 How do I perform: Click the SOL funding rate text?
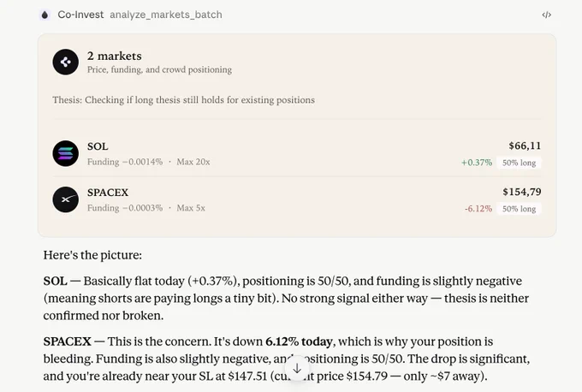click(125, 162)
